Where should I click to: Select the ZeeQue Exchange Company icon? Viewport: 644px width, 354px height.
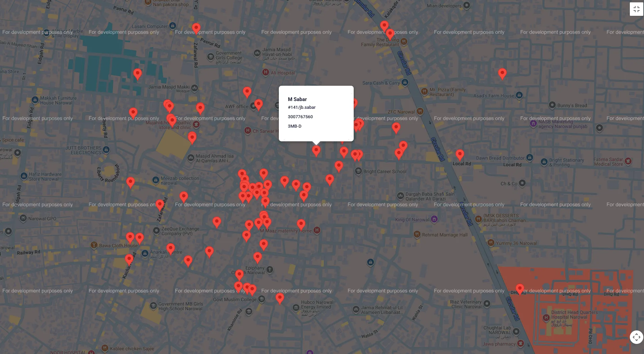(156, 231)
